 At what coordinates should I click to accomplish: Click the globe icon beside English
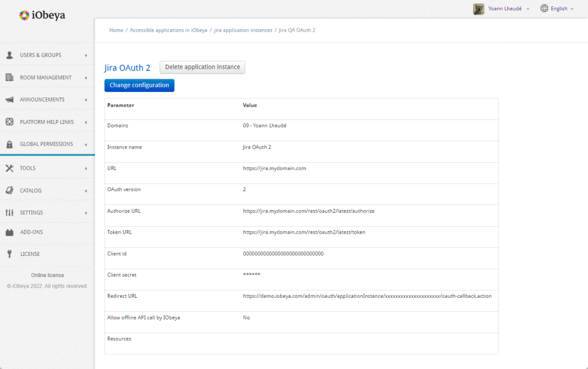tap(543, 8)
